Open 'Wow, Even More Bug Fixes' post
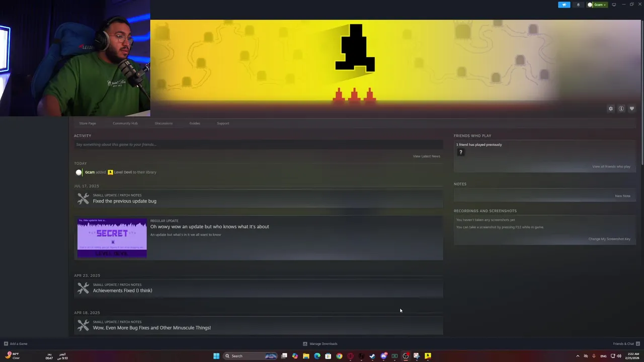The image size is (644, 362). coord(151,328)
